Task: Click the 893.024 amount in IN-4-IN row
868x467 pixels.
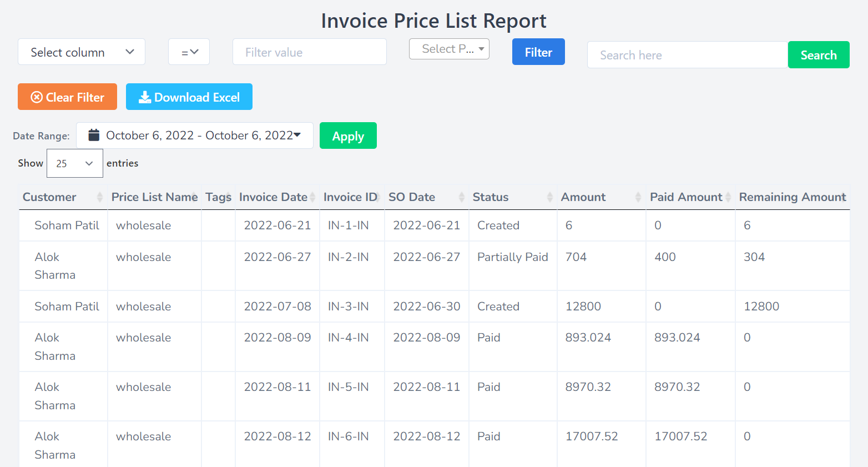Action: pos(588,338)
